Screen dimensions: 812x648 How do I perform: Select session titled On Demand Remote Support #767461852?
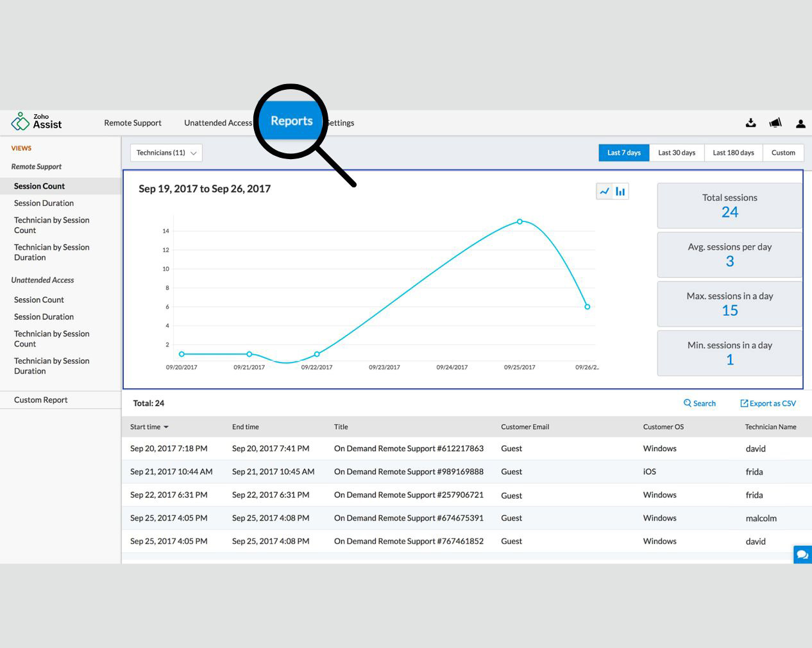pyautogui.click(x=409, y=541)
